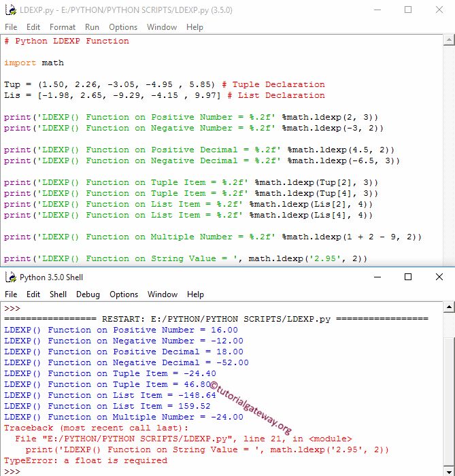
Task: Click the RESTART line in the shell output
Action: click(x=216, y=319)
